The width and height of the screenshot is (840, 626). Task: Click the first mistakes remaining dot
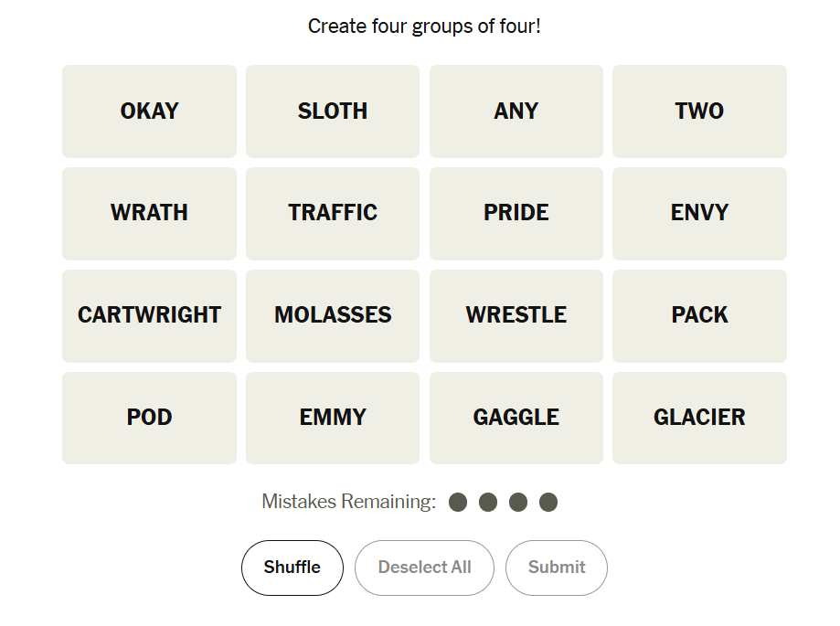coord(458,502)
